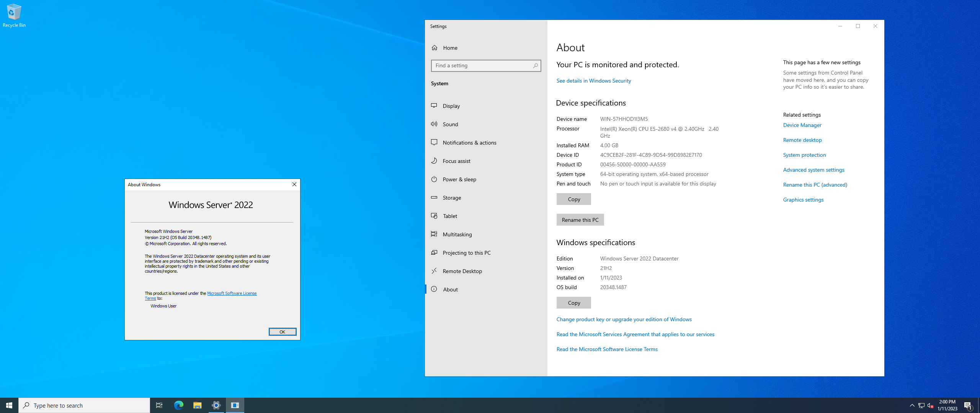This screenshot has height=413, width=980.
Task: Click the taskbar Type here to search box
Action: tap(84, 405)
